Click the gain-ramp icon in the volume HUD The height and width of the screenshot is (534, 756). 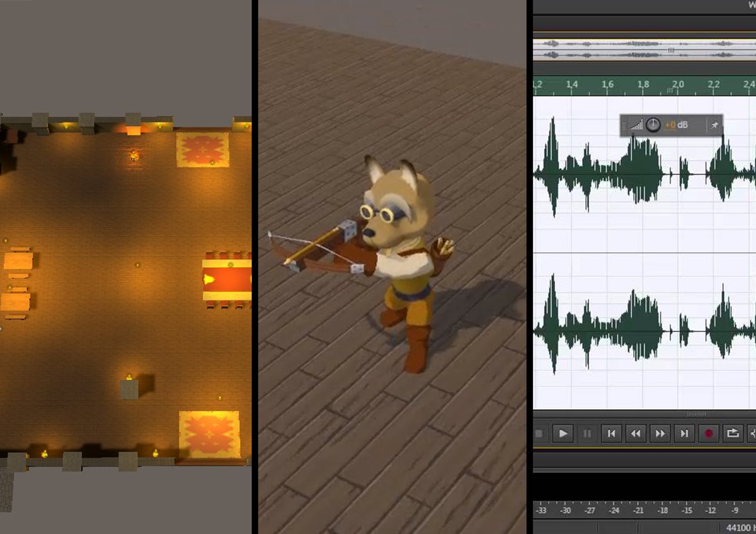(636, 125)
